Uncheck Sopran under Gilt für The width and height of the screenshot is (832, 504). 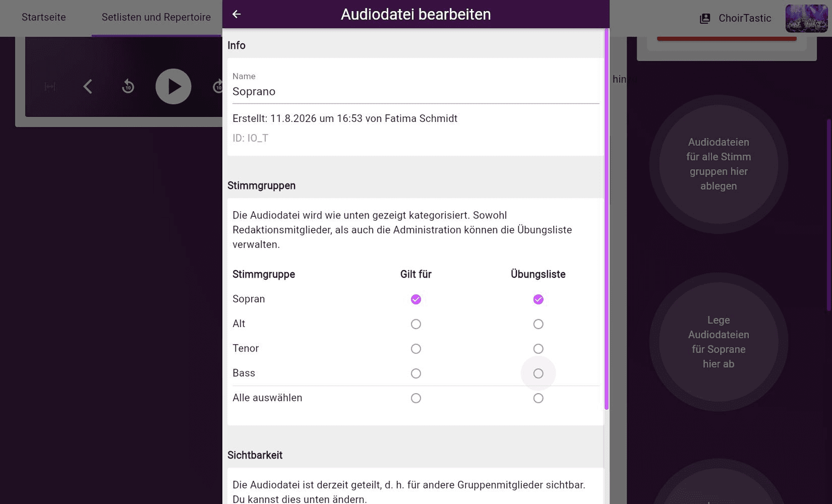coord(416,299)
